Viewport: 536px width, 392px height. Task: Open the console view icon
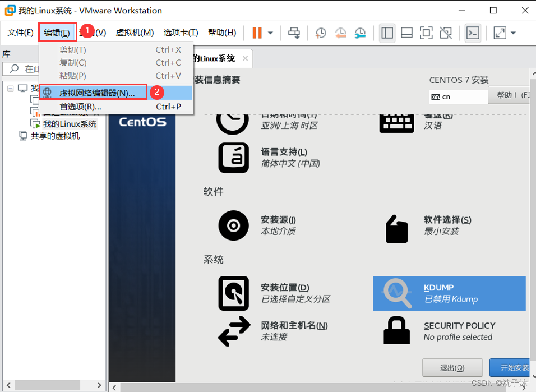click(473, 33)
